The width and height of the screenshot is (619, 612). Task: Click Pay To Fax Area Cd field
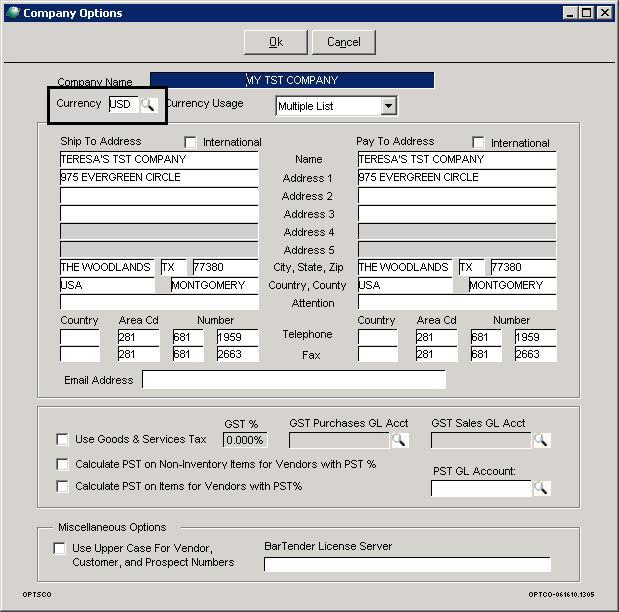[437, 354]
